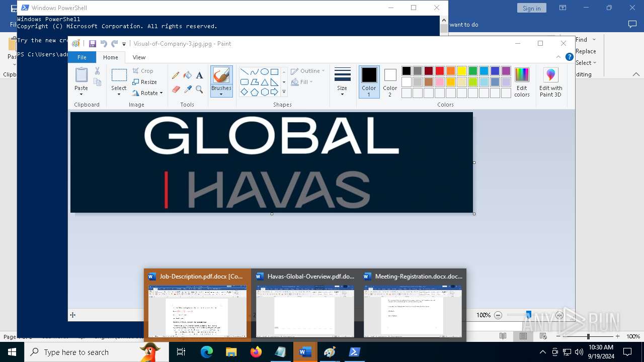Open Edit colors dialog
The image size is (644, 362).
(522, 82)
